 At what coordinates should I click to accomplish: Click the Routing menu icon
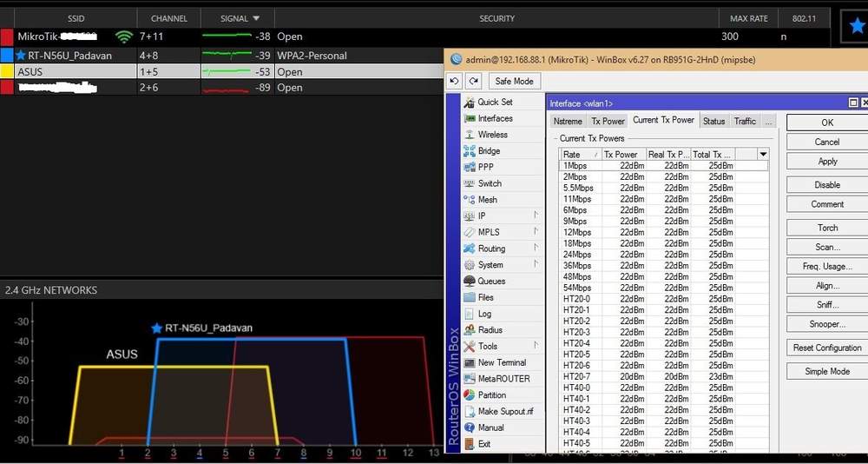pos(470,249)
